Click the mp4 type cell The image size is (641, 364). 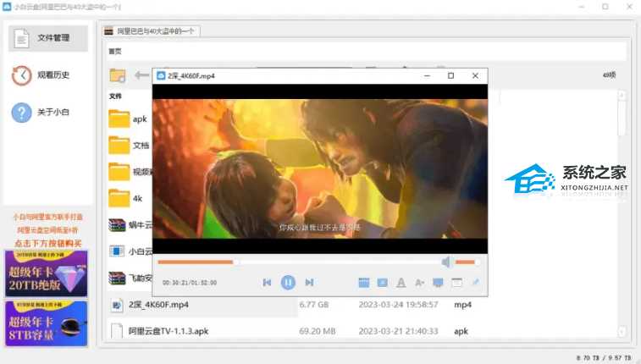pyautogui.click(x=463, y=305)
